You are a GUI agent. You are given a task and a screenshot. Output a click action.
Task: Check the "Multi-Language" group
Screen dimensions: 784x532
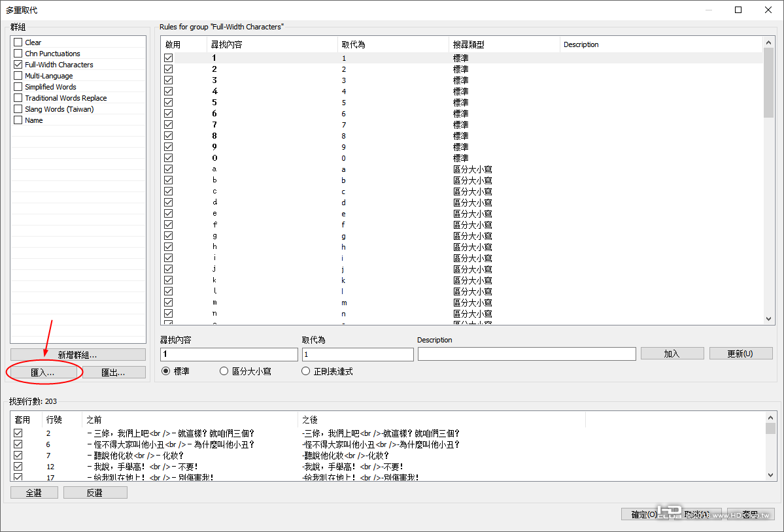pos(18,75)
